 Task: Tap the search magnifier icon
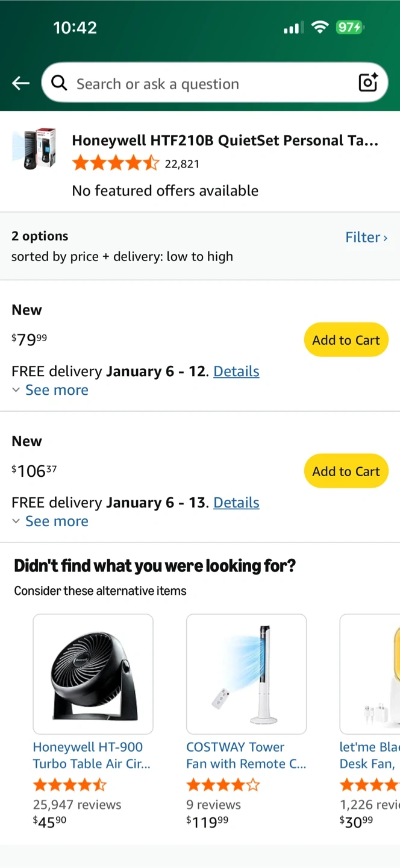click(x=59, y=83)
